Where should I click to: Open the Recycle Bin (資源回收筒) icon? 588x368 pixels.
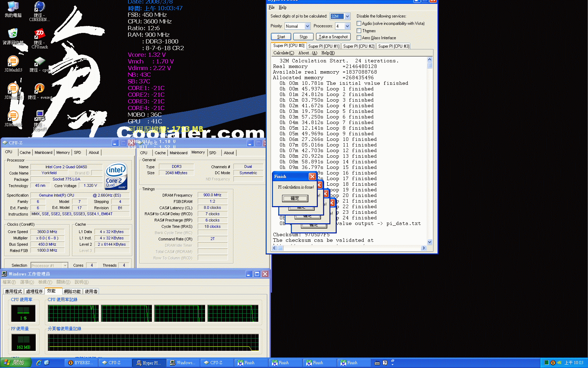pos(13,36)
